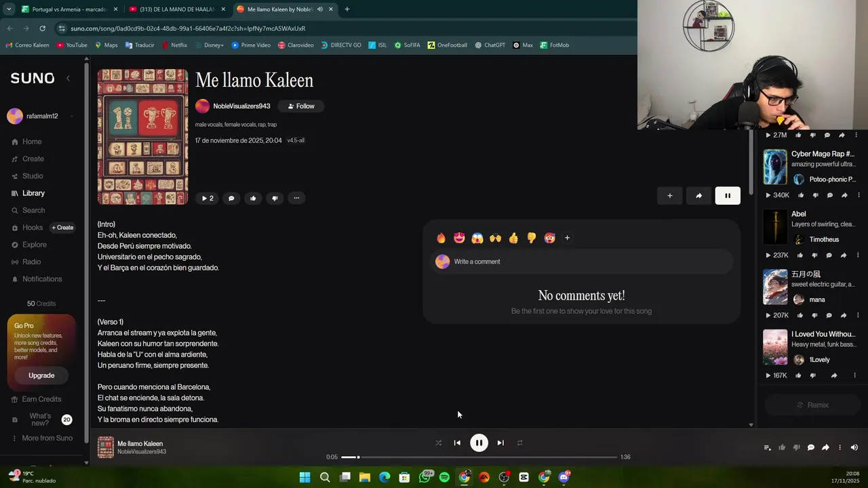Image resolution: width=868 pixels, height=488 pixels.
Task: Open volume control speaker icon
Action: click(x=854, y=447)
